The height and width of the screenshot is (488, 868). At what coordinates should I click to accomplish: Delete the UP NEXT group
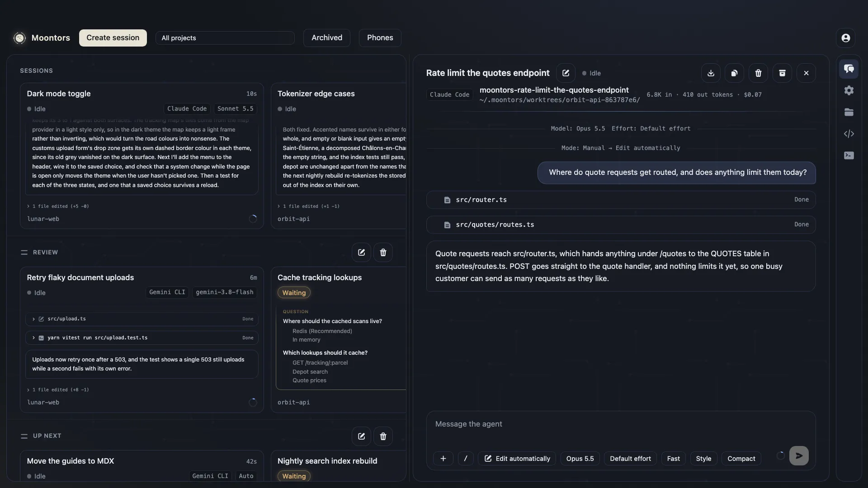383,436
